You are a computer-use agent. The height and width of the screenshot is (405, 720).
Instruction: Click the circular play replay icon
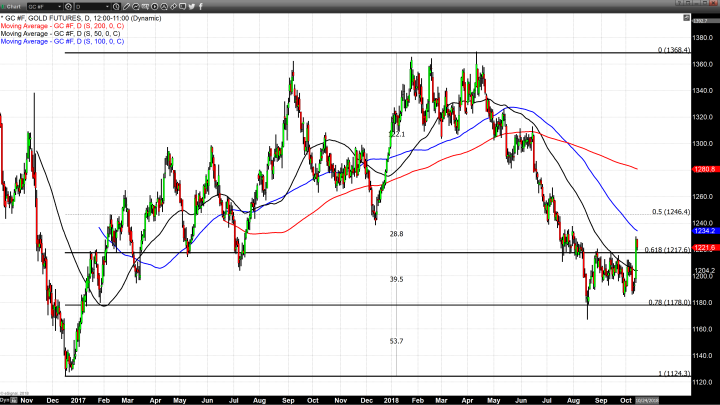tap(155, 6)
